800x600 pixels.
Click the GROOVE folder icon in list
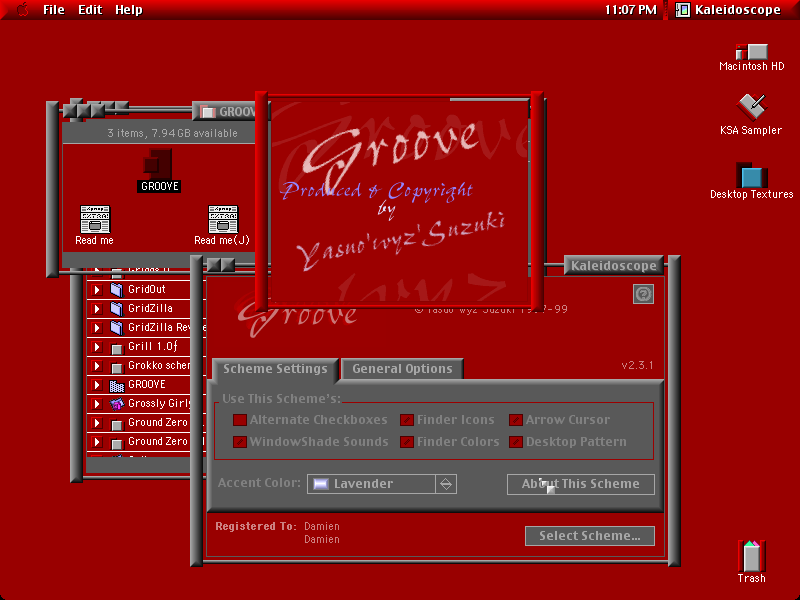[117, 386]
